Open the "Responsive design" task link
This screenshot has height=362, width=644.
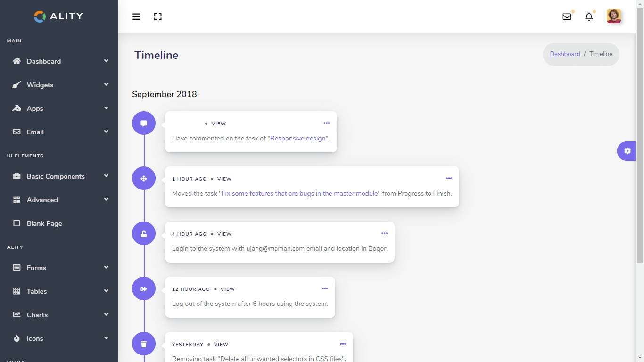click(x=297, y=139)
